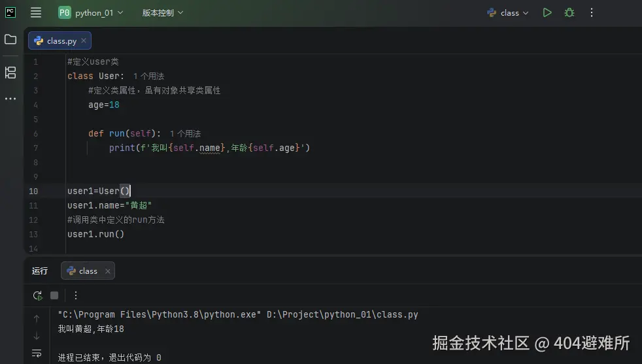Screen dimensions: 642x364
Task: Click the Stop square in the run panel
Action: pos(55,295)
